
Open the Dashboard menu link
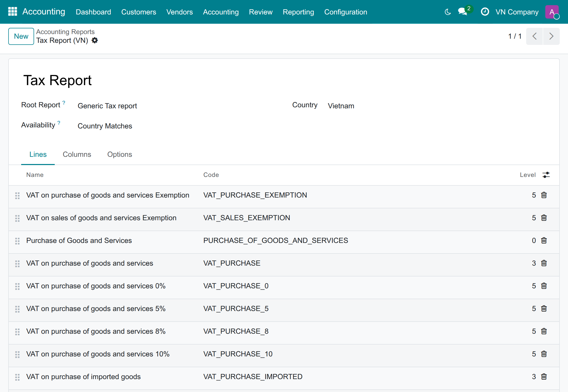(x=93, y=12)
